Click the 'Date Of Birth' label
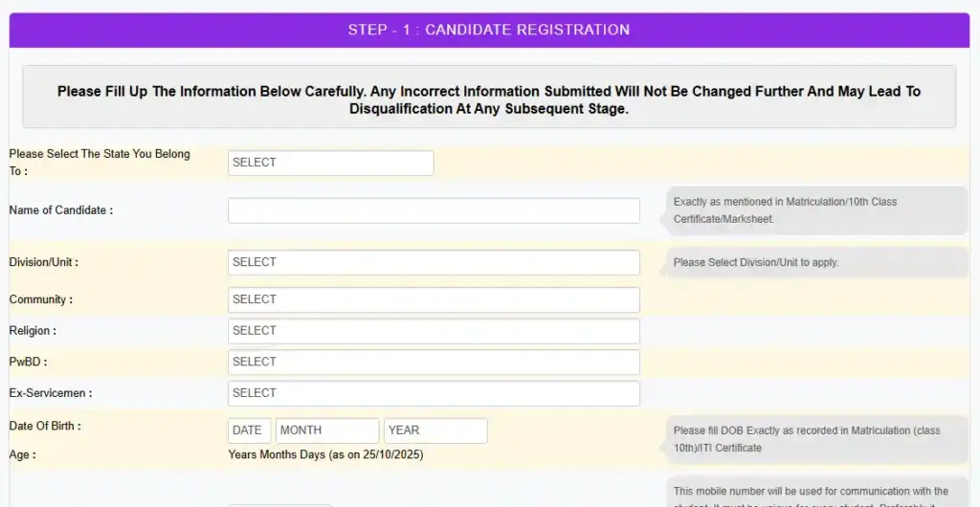This screenshot has height=507, width=980. pos(45,426)
